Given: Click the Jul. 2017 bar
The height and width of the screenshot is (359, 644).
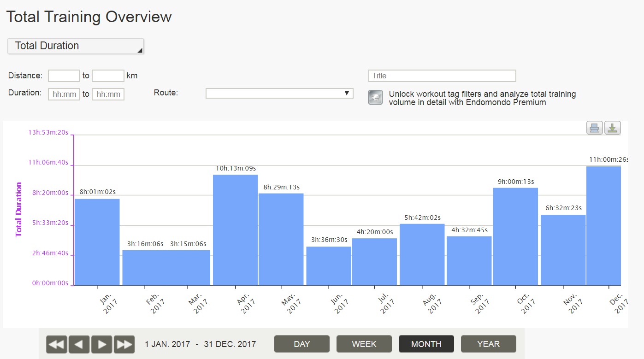Looking at the screenshot, I should pos(374,262).
